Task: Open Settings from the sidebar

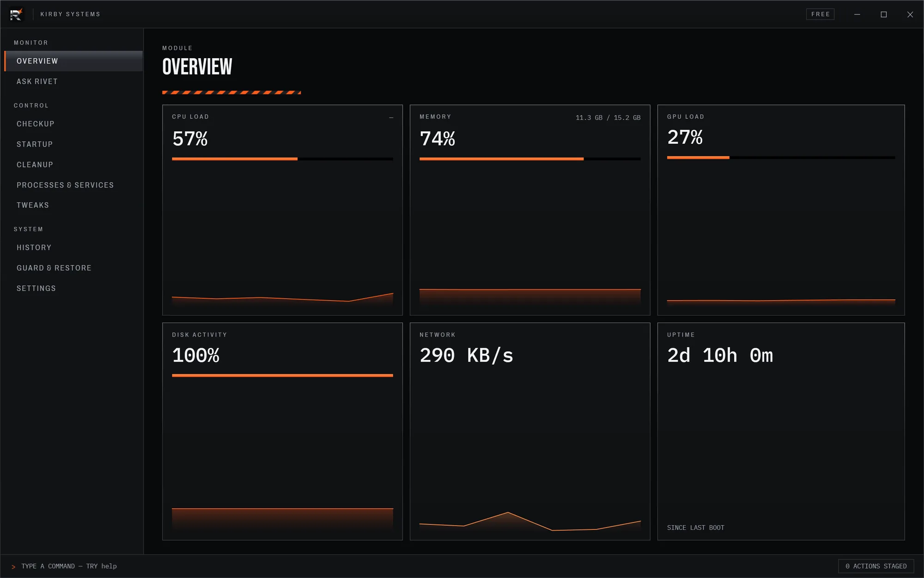Action: (x=73, y=289)
